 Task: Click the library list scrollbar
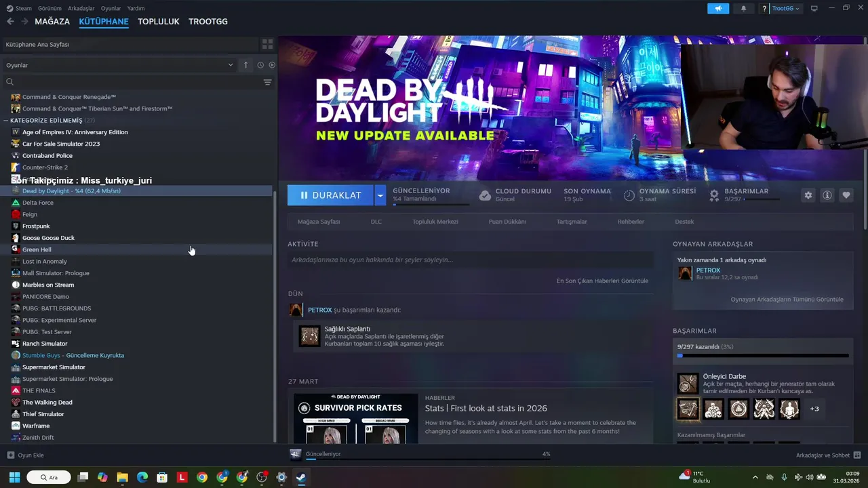274,315
